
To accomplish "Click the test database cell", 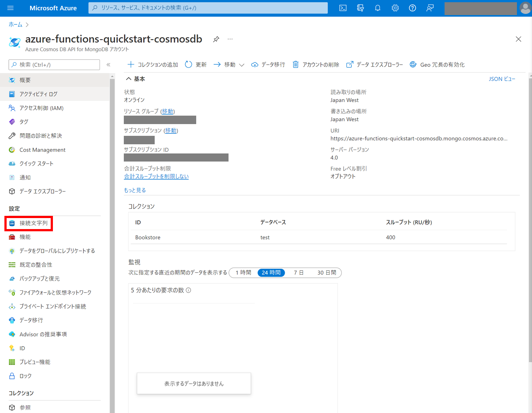I will point(265,238).
